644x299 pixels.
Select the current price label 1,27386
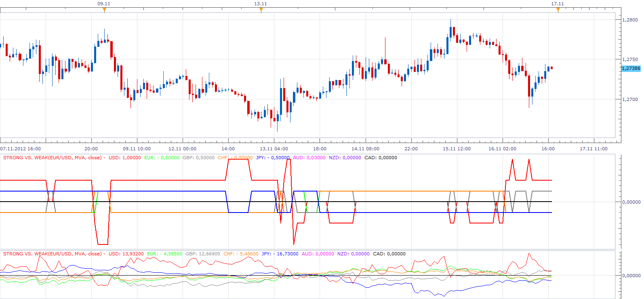coord(631,68)
